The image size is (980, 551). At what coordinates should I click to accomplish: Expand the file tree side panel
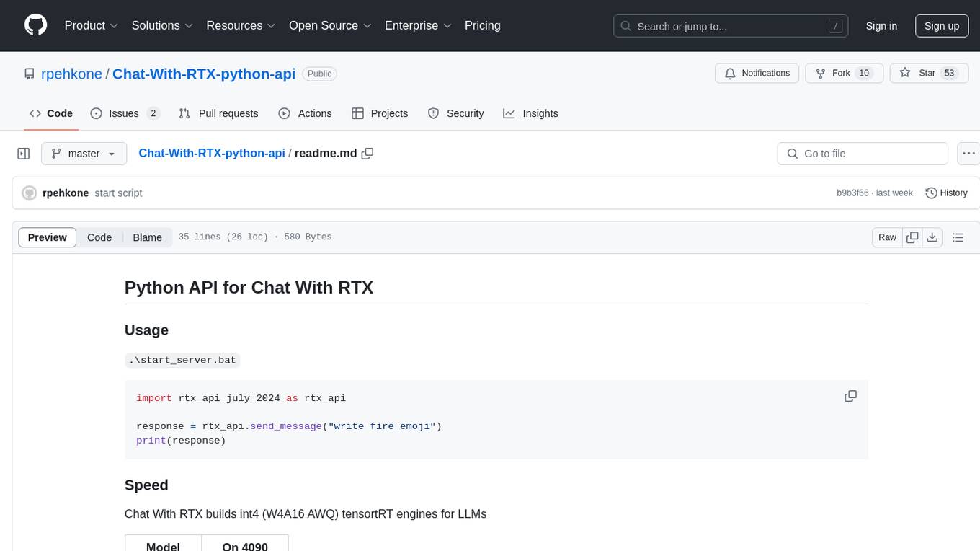[x=24, y=154]
